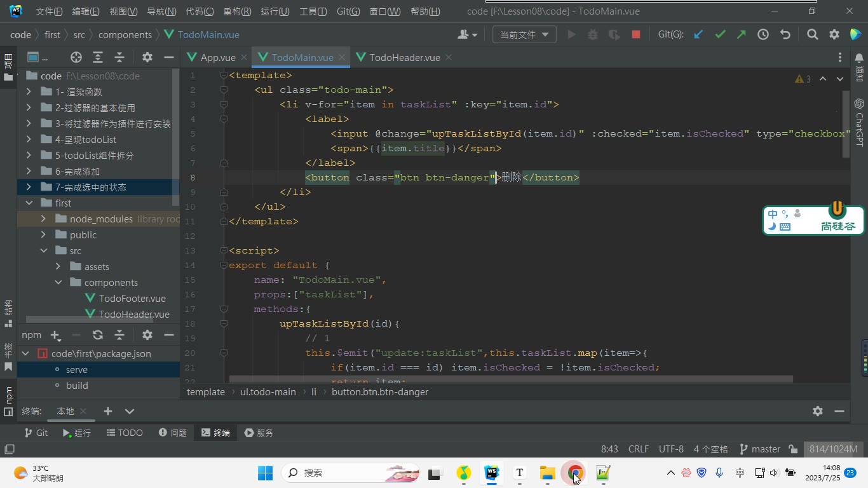The width and height of the screenshot is (868, 488).
Task: Open the 问题 tool window button
Action: (173, 433)
